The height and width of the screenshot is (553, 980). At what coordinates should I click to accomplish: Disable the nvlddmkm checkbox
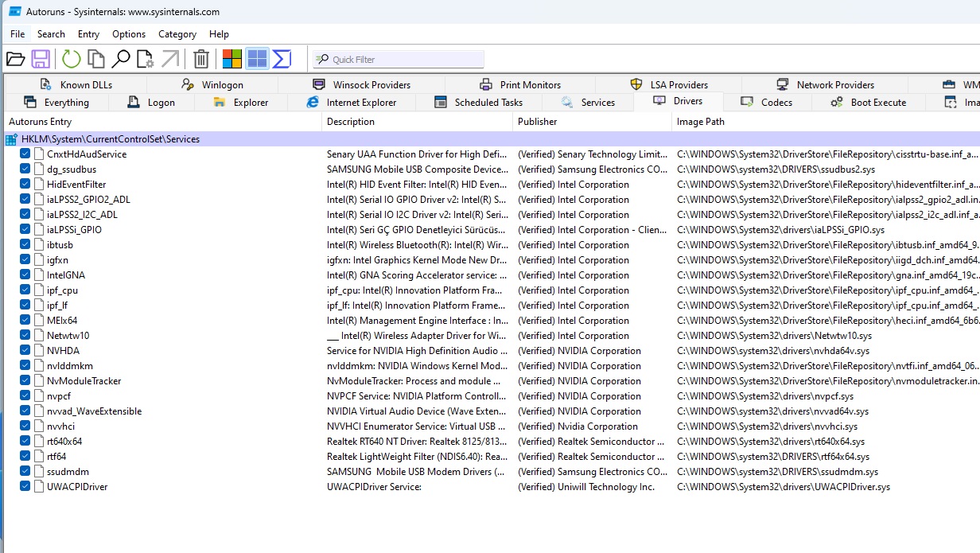[25, 366]
